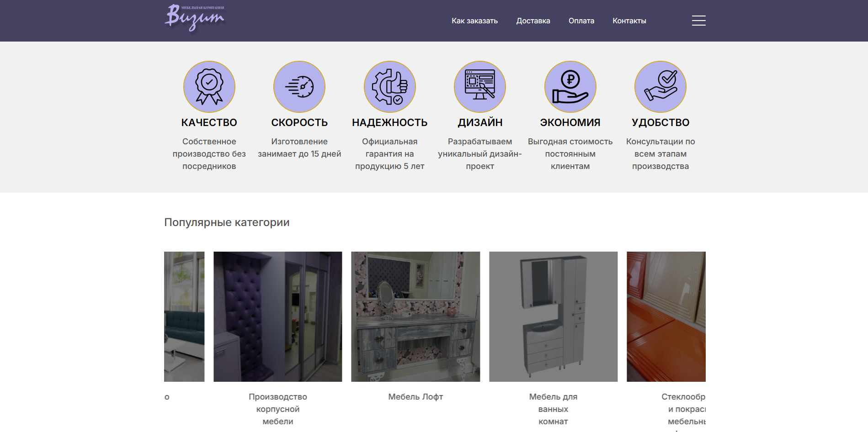Open the hamburger menu icon
Image resolution: width=868 pixels, height=432 pixels.
(698, 21)
